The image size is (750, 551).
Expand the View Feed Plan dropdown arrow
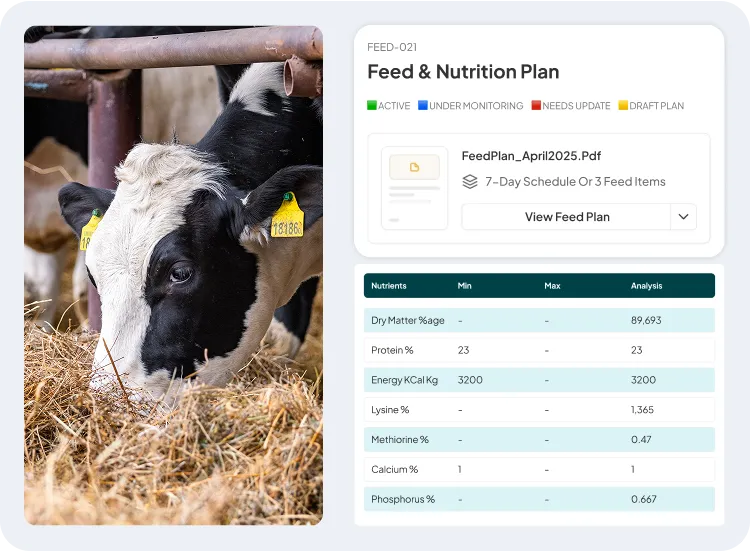(x=684, y=217)
